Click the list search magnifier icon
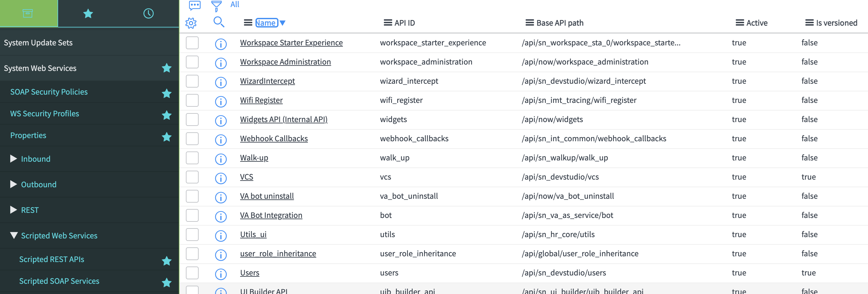Screen dimensions: 868x294 [x=219, y=22]
